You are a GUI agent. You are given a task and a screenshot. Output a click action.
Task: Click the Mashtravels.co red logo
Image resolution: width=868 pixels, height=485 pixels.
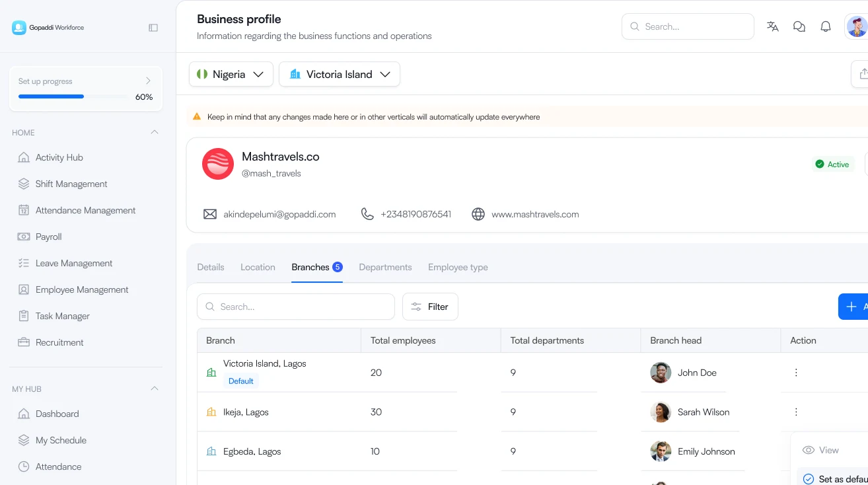point(218,164)
